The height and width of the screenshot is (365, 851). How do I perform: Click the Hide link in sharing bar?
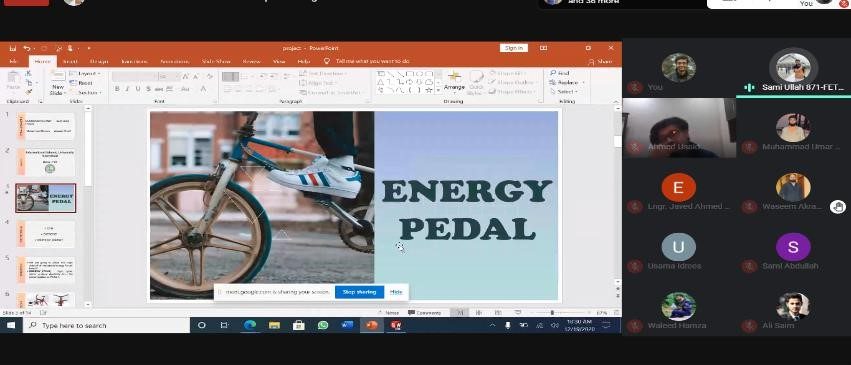[396, 292]
